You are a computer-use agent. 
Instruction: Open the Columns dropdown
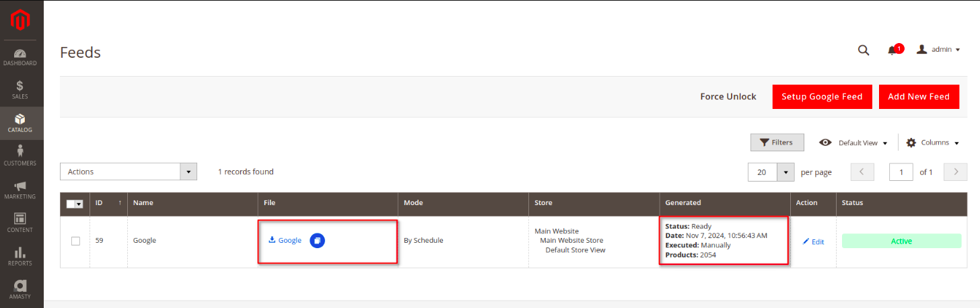click(x=932, y=143)
